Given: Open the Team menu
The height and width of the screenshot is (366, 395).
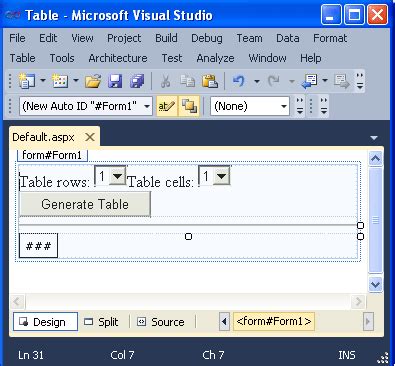Looking at the screenshot, I should (249, 38).
